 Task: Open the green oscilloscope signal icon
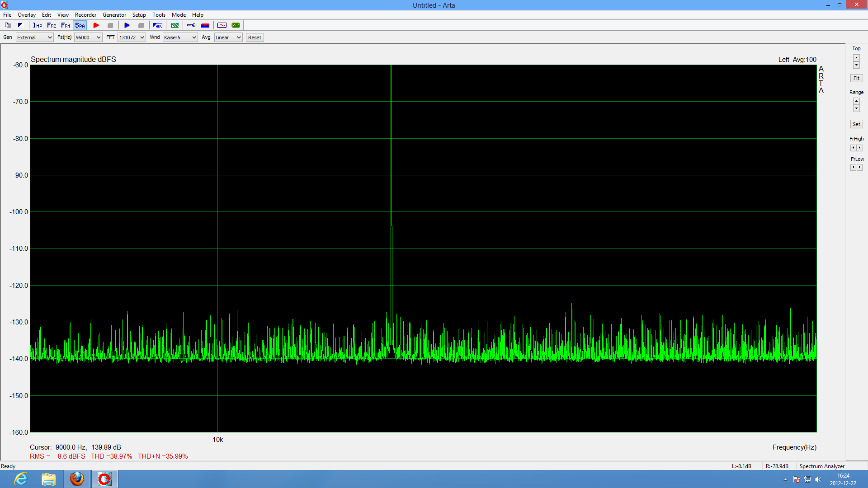pos(236,25)
